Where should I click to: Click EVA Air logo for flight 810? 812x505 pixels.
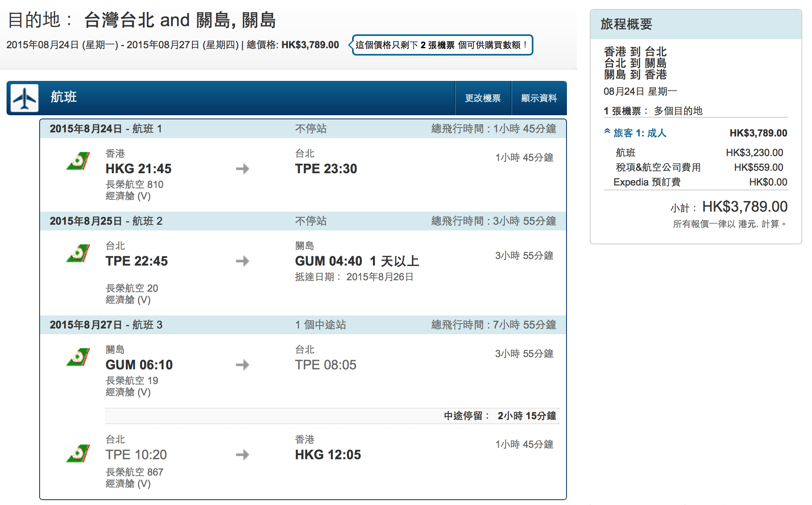pos(78,161)
